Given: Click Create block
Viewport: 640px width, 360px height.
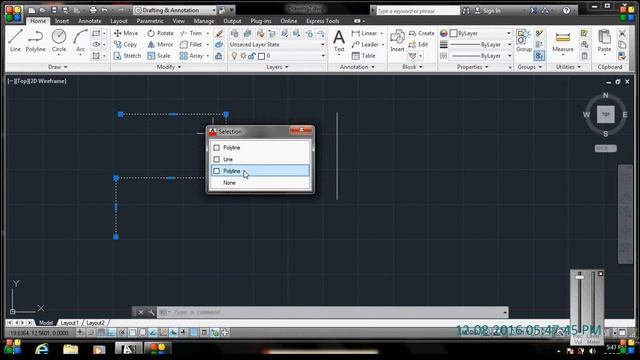Looking at the screenshot, I should (422, 33).
